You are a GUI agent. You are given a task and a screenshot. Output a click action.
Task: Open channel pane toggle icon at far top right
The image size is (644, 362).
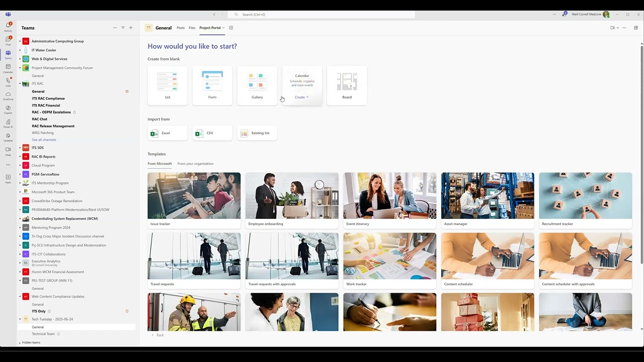[636, 28]
